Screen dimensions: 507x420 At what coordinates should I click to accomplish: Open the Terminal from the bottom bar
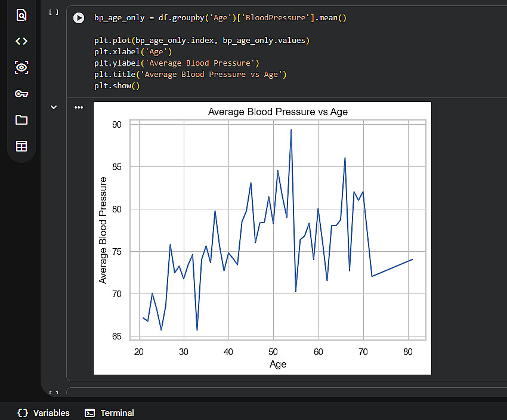tap(110, 413)
